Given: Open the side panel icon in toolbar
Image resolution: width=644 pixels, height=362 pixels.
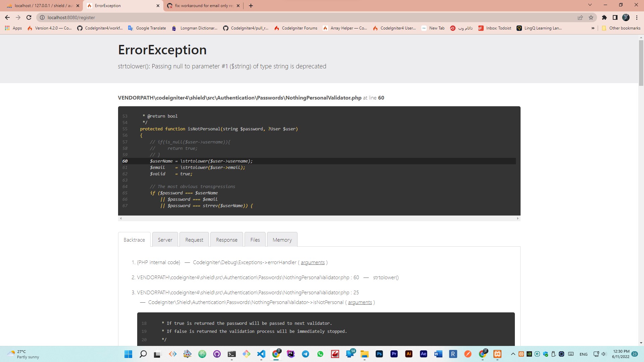Looking at the screenshot, I should coord(615,17).
